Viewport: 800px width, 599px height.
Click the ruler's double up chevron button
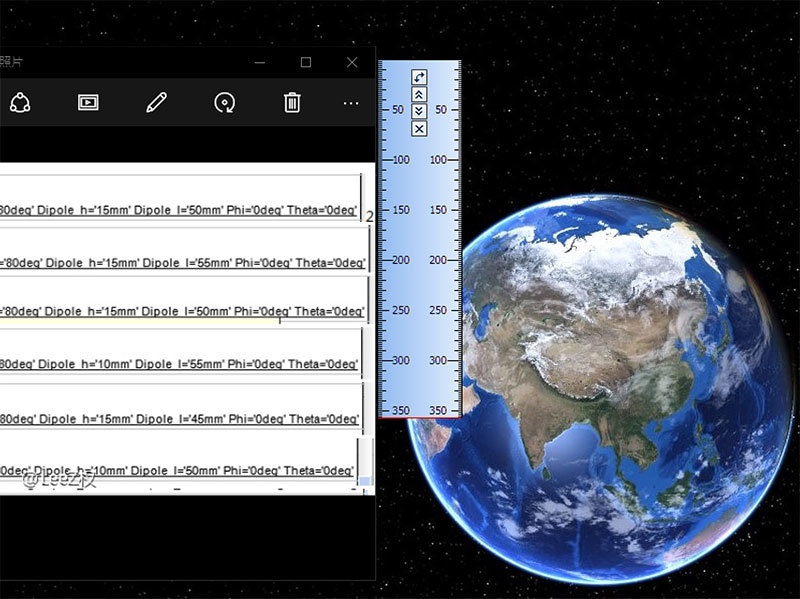click(x=419, y=94)
